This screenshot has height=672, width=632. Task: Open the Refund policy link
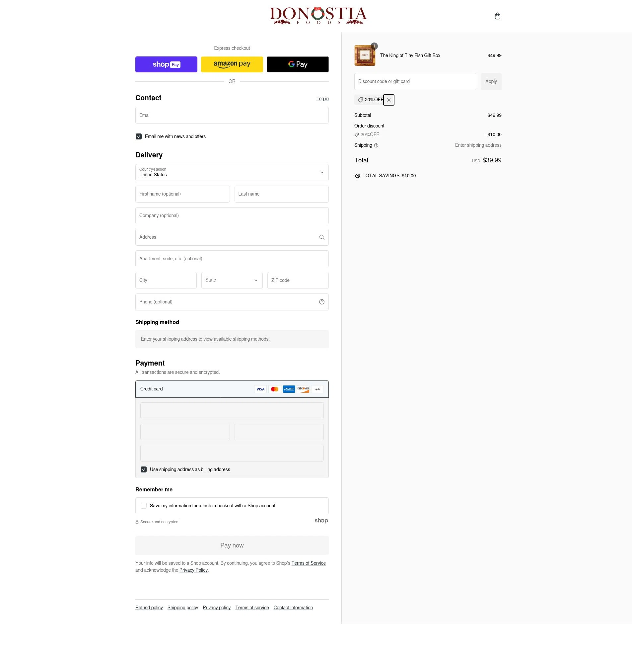(149, 608)
